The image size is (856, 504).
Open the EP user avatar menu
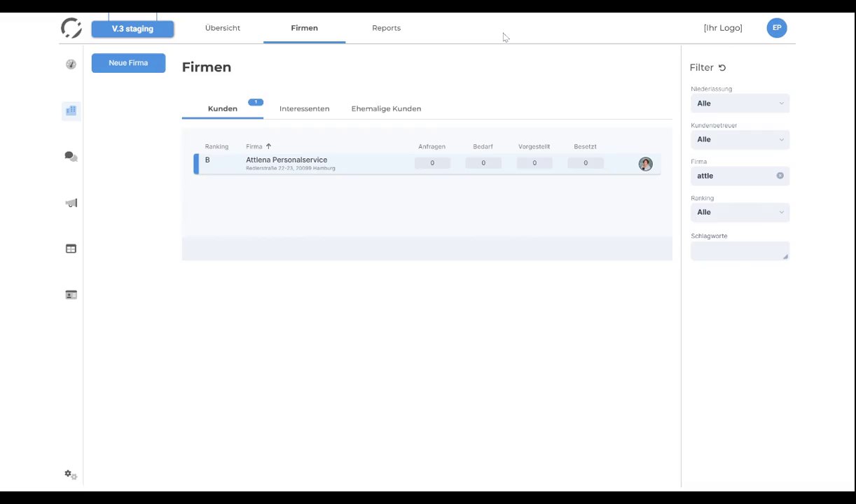[x=777, y=28]
